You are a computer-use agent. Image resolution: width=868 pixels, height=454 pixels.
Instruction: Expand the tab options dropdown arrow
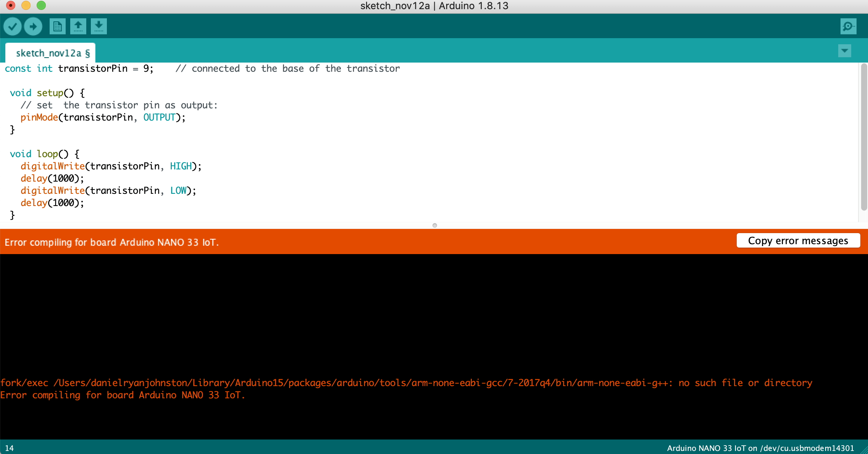(x=844, y=51)
